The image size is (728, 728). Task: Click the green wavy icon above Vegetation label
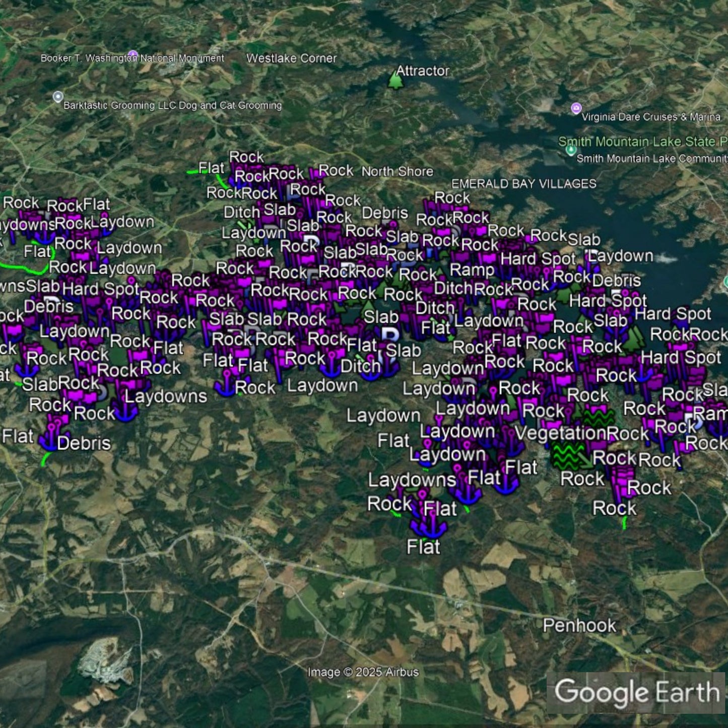click(599, 418)
